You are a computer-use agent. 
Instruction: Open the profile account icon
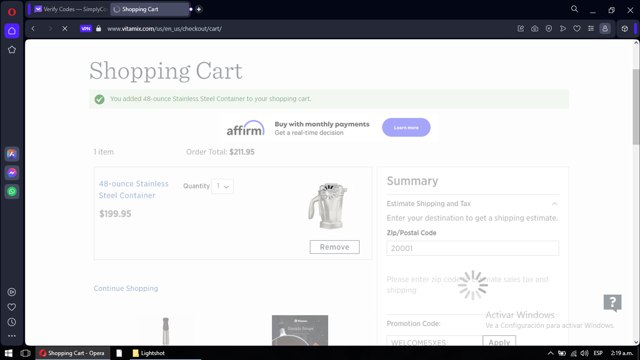click(x=605, y=29)
